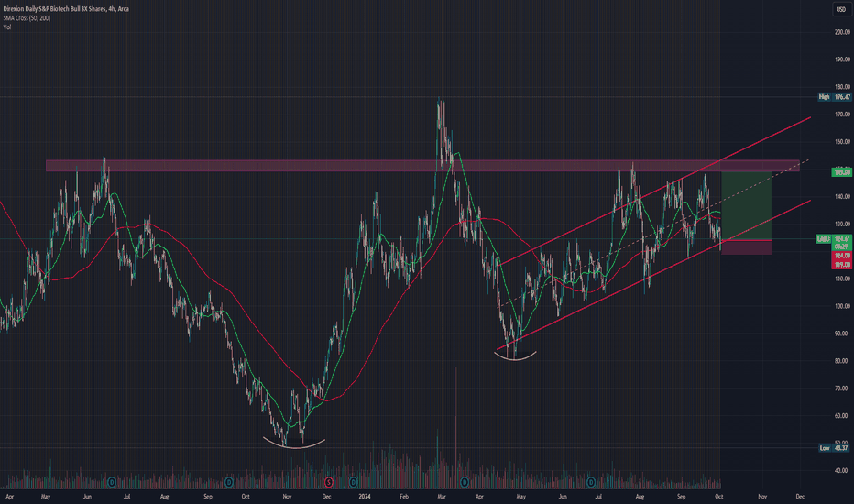
Task: Click the red 119.00 stop price label
Action: 841,265
